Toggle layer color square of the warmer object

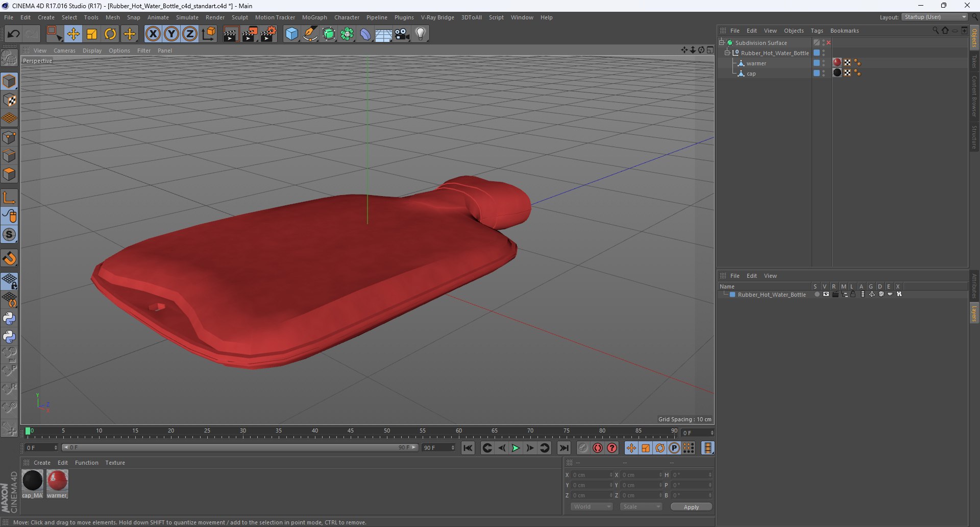[817, 63]
